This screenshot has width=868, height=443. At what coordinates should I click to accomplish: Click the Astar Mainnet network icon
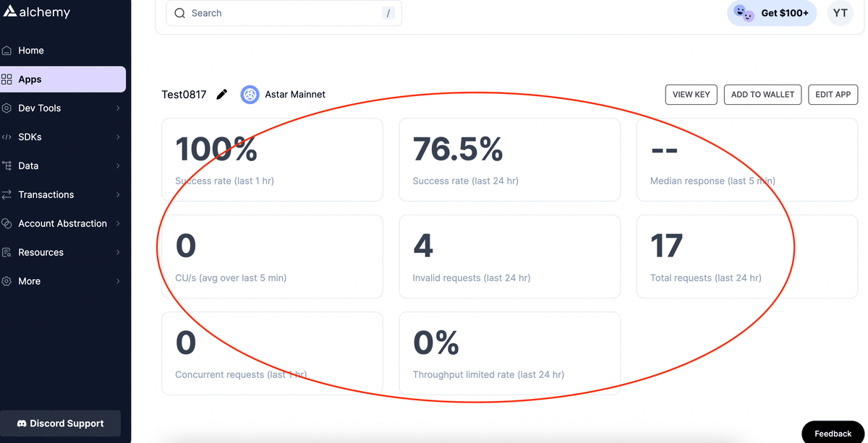pyautogui.click(x=250, y=95)
